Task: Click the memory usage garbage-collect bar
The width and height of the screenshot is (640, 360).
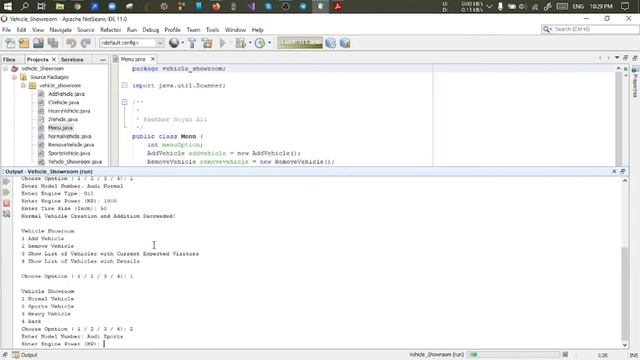Action: pyautogui.click(x=300, y=43)
